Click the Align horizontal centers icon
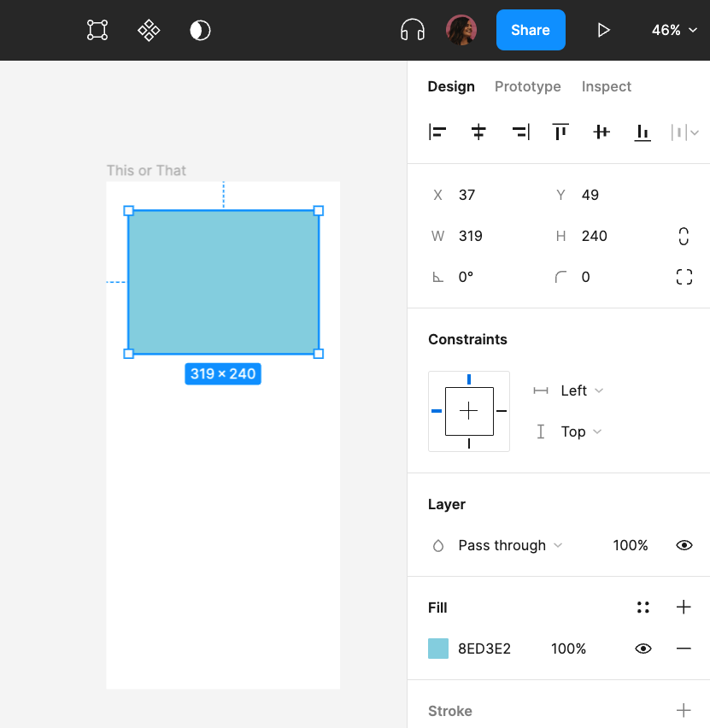 point(478,132)
